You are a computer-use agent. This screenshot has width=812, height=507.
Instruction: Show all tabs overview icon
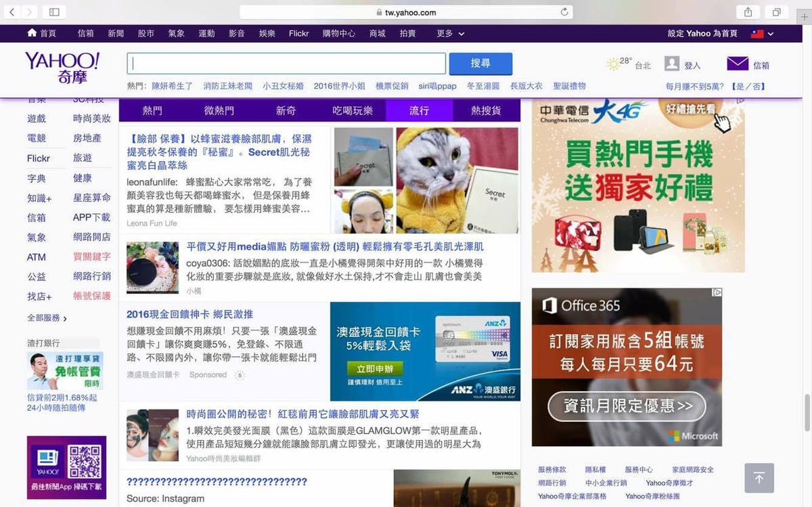tap(777, 12)
